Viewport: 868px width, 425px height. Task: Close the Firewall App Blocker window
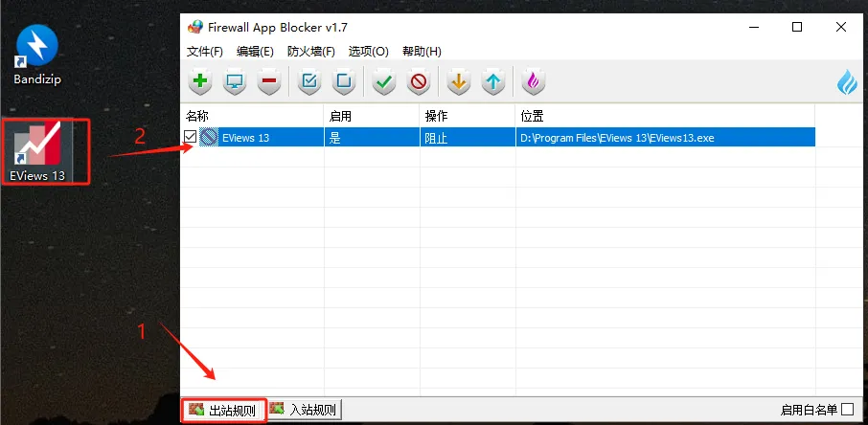pyautogui.click(x=841, y=27)
